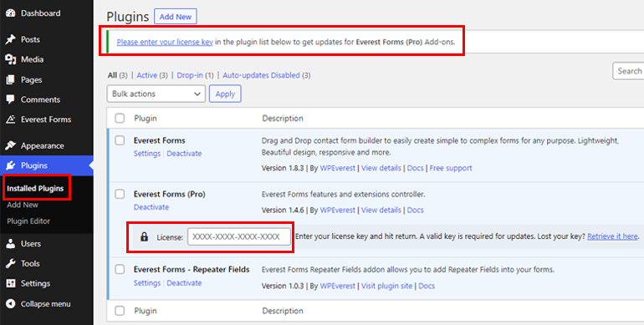Open the Bulk actions dropdown

(x=156, y=94)
